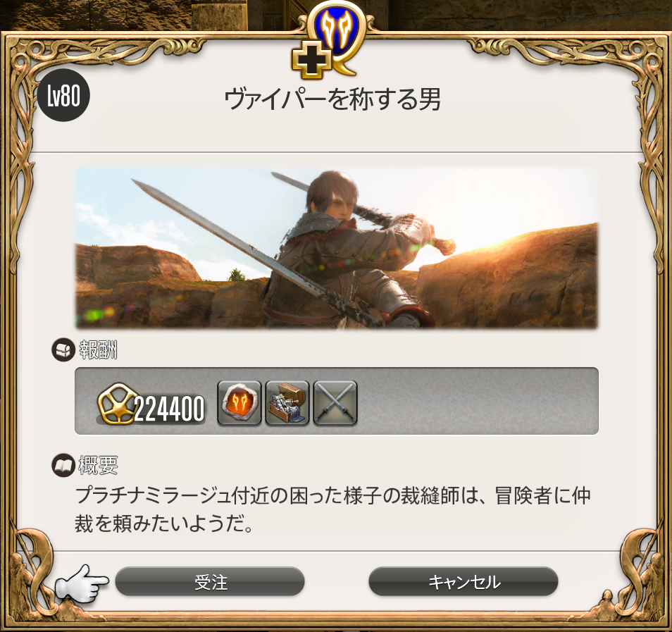This screenshot has height=632, width=672.
Task: Click the treasure chest icon beside 報酬
Action: point(63,350)
